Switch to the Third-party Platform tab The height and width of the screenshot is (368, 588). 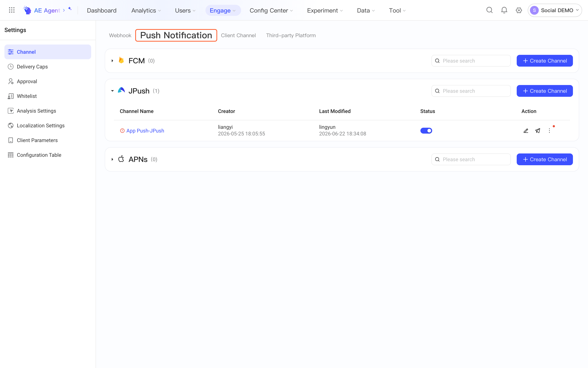[291, 35]
